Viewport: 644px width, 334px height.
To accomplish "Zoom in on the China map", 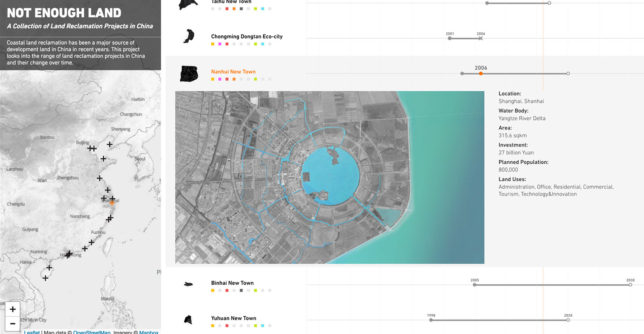I will [13, 309].
